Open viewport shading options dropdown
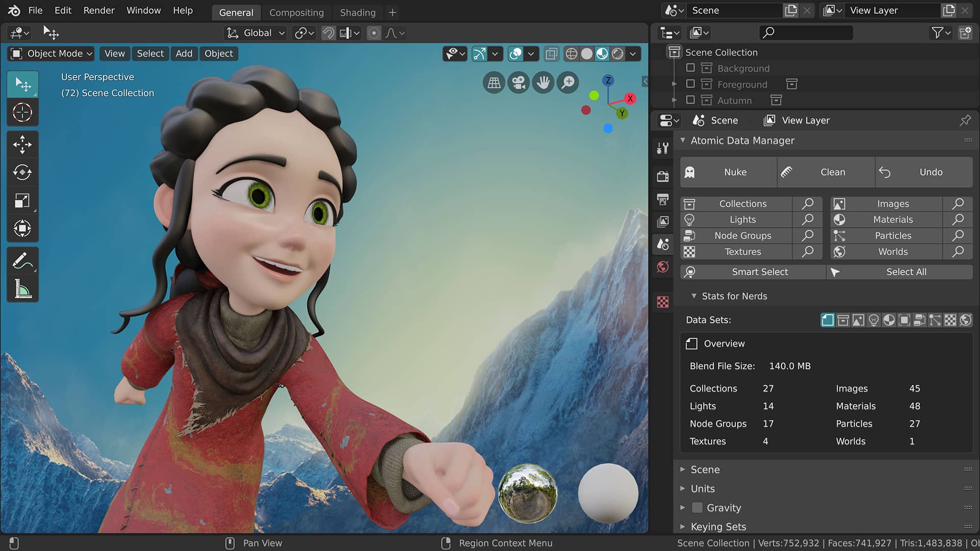 click(x=633, y=54)
